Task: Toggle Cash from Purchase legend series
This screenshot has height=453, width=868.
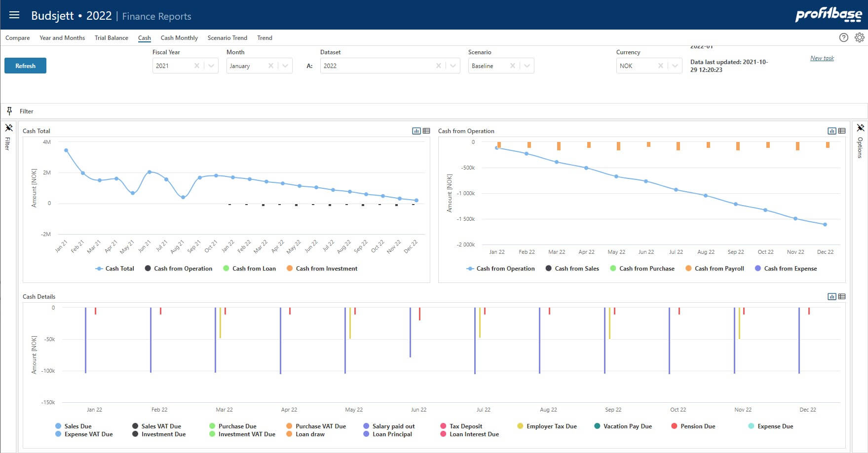Action: 642,269
